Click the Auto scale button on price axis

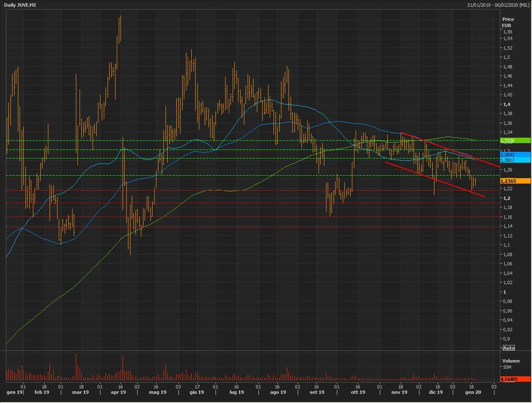coord(509,348)
